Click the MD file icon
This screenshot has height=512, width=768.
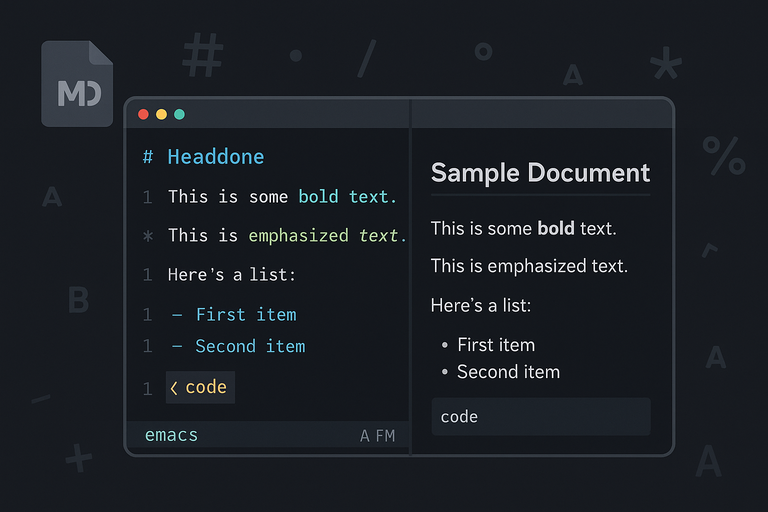(77, 84)
